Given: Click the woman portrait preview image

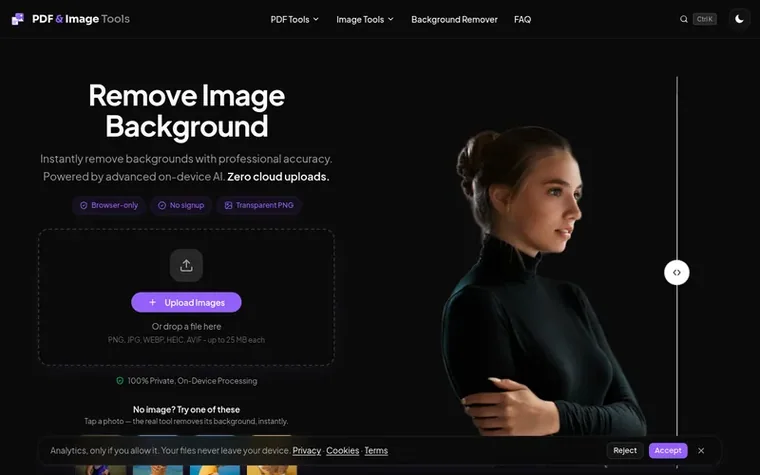Looking at the screenshot, I should click(x=543, y=281).
